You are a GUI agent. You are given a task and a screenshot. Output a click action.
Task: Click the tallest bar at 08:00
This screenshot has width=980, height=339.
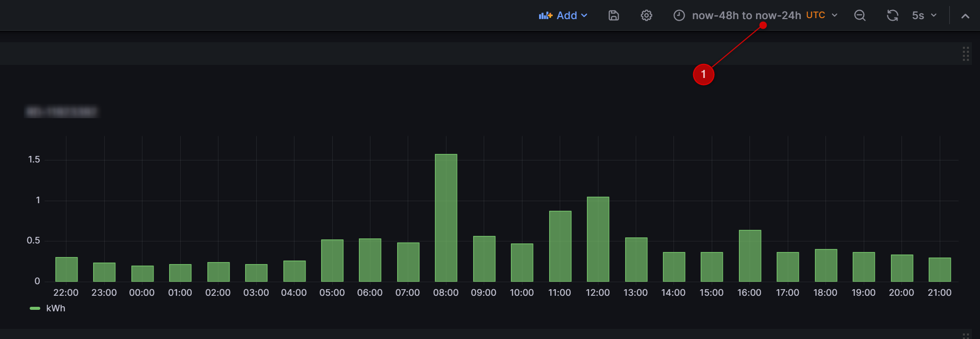[446, 217]
